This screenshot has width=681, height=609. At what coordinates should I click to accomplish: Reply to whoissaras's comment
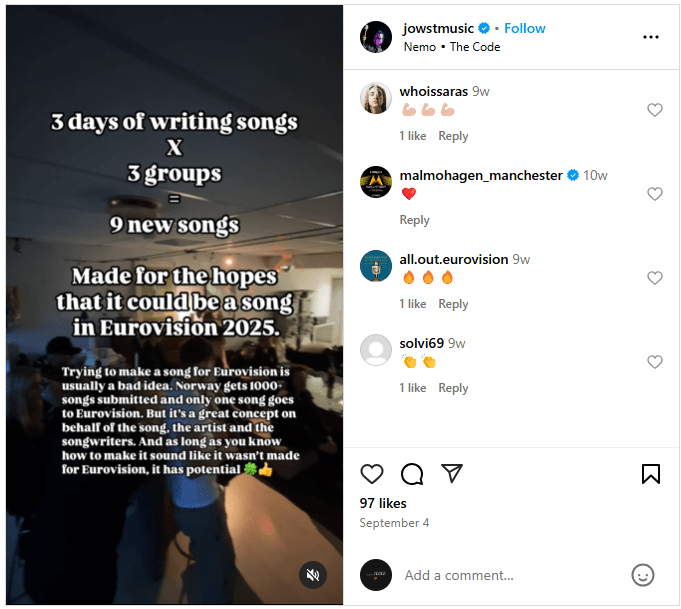[x=453, y=136]
